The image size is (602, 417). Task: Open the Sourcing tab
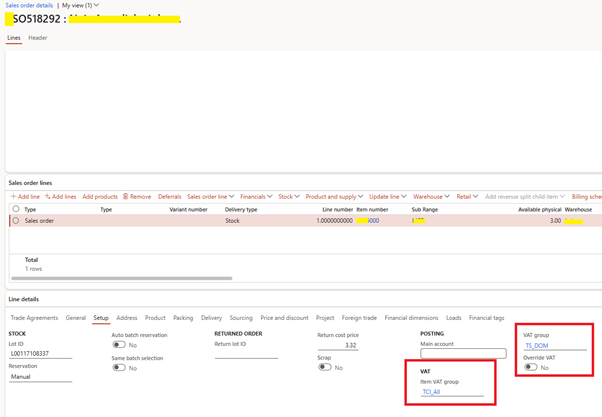[x=241, y=318]
